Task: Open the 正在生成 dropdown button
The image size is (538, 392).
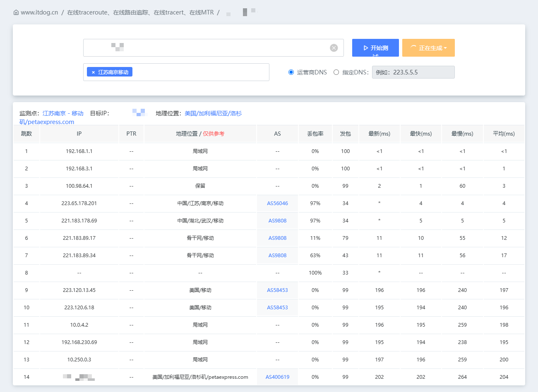Action: coord(428,48)
